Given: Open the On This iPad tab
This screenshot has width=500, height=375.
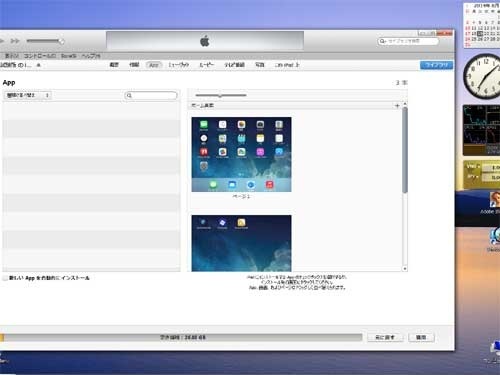Looking at the screenshot, I should click(x=287, y=65).
